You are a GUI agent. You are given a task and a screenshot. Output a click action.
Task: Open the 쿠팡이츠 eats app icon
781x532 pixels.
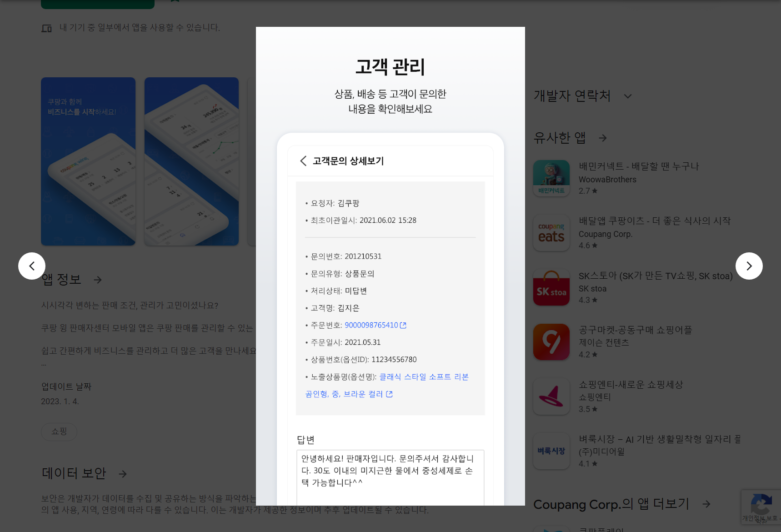551,232
